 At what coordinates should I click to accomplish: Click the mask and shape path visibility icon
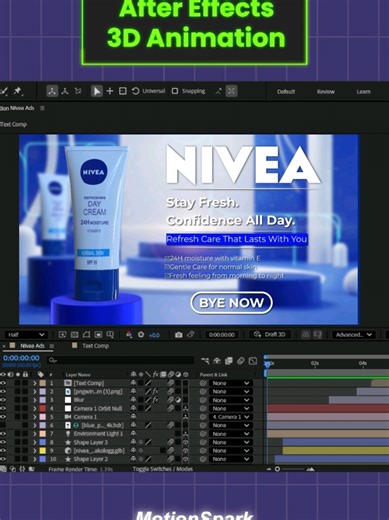(86, 334)
